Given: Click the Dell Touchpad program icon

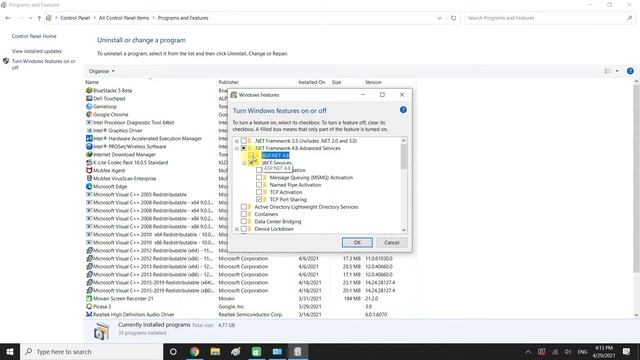Looking at the screenshot, I should click(x=89, y=98).
